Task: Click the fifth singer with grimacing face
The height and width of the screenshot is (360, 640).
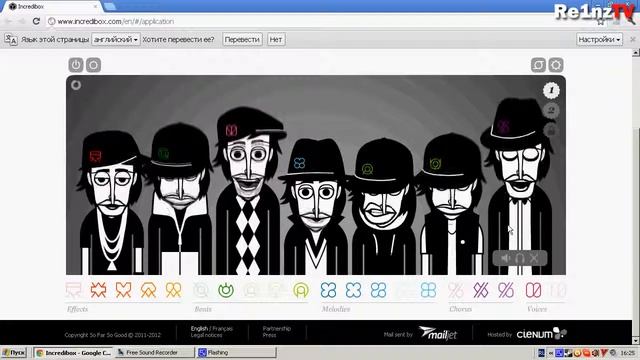Action: 384,208
